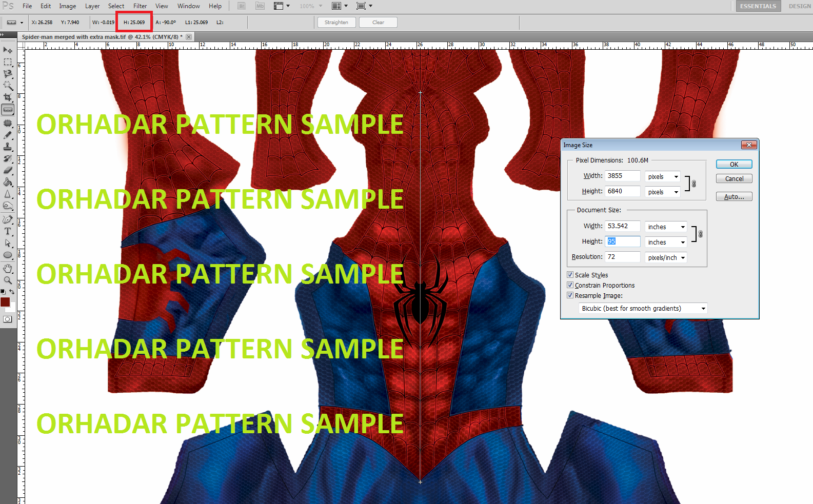Click the pixel Width field showing 3855
The image size is (813, 504).
point(622,176)
